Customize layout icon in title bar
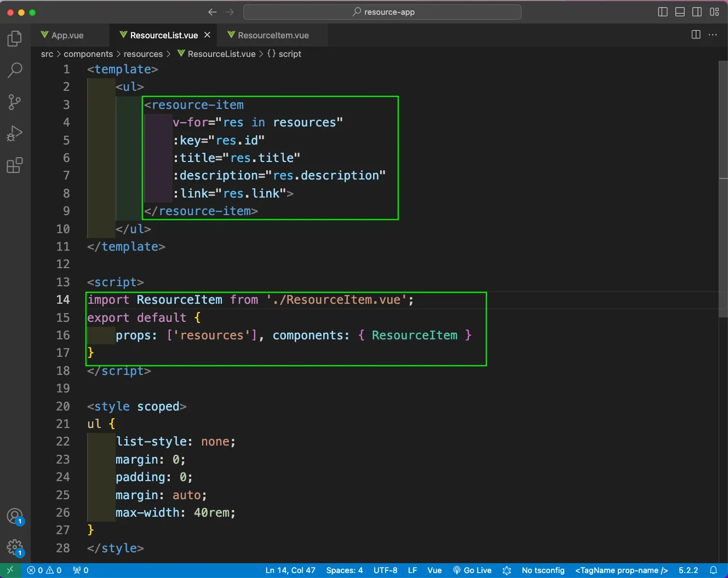The width and height of the screenshot is (728, 578). coord(714,12)
